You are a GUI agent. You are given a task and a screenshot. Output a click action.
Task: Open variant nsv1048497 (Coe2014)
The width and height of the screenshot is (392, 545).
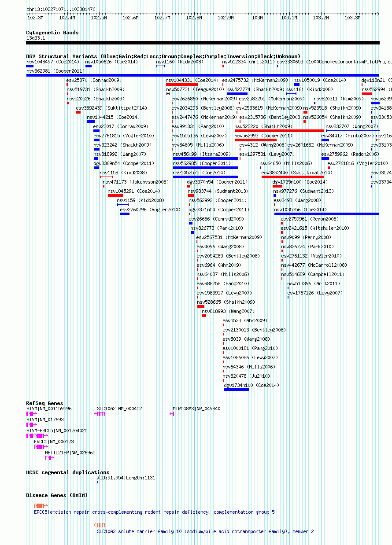pos(30,66)
